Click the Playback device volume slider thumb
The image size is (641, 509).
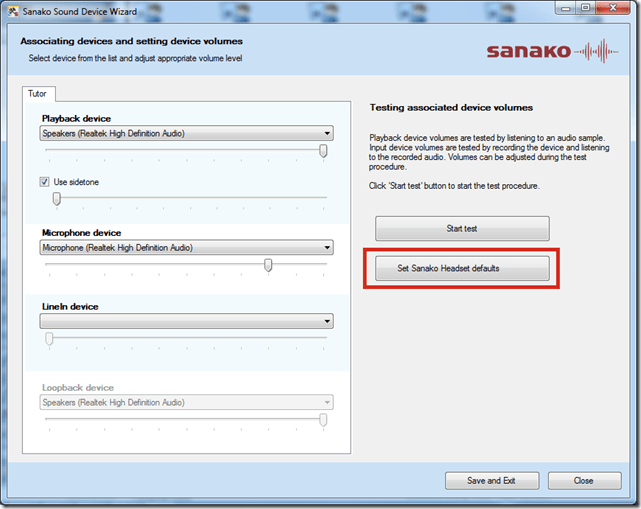tap(323, 151)
